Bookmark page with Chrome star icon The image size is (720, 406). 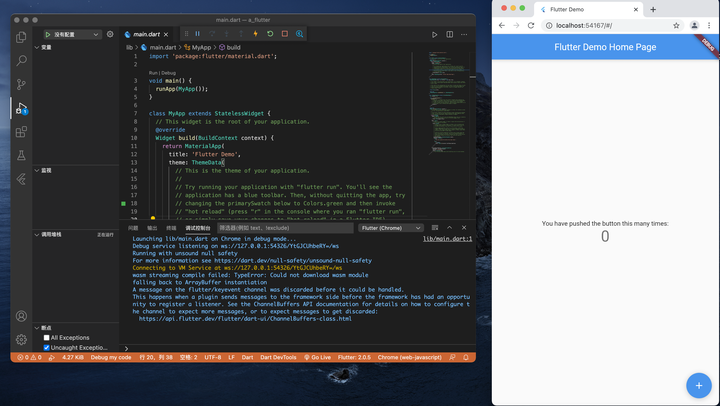(676, 26)
